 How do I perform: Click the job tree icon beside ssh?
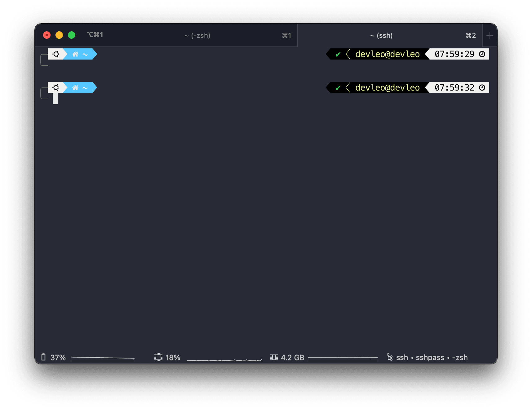[390, 357]
